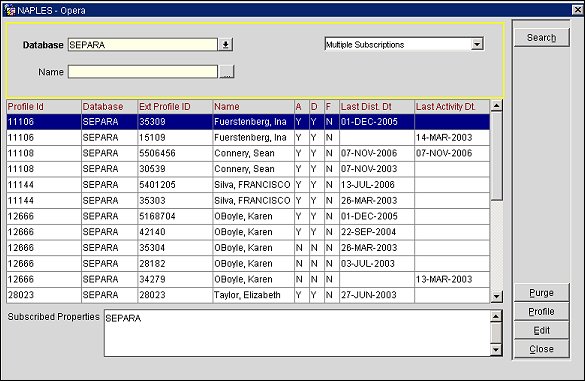Click the Opera app icon in title bar
The image size is (585, 381).
(10, 10)
